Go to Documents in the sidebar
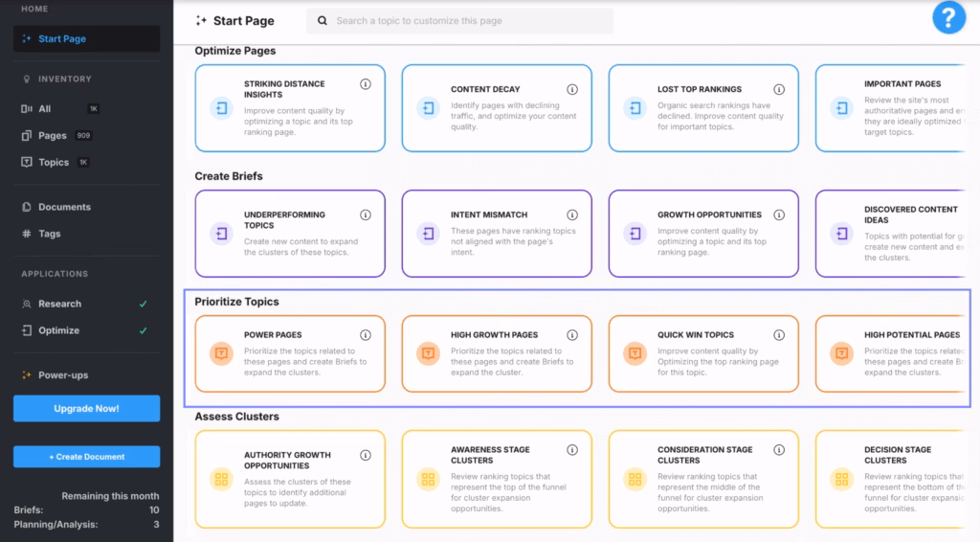Viewport: 980px width, 542px height. pyautogui.click(x=64, y=207)
